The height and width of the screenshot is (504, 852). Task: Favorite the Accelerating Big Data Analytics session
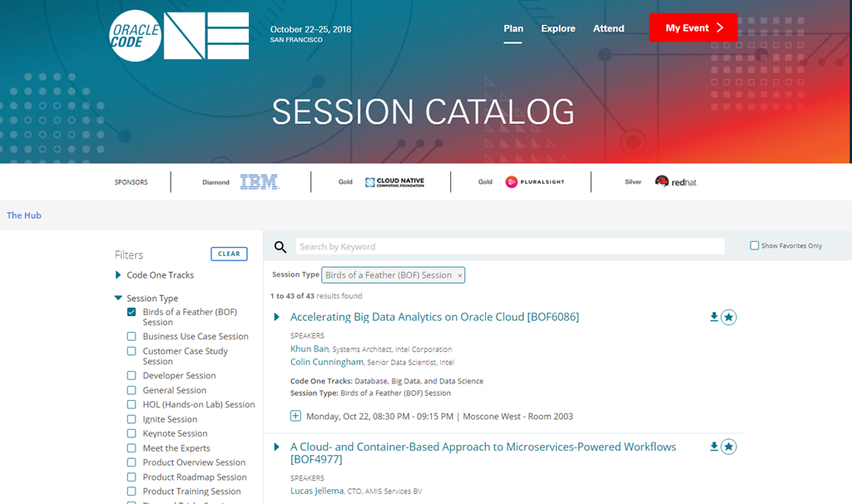tap(729, 317)
